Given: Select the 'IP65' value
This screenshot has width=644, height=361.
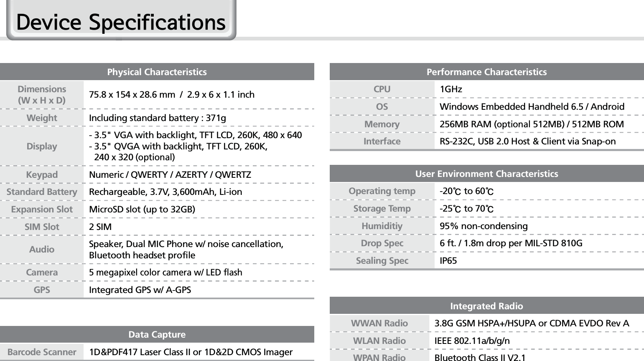Looking at the screenshot, I should click(448, 261).
